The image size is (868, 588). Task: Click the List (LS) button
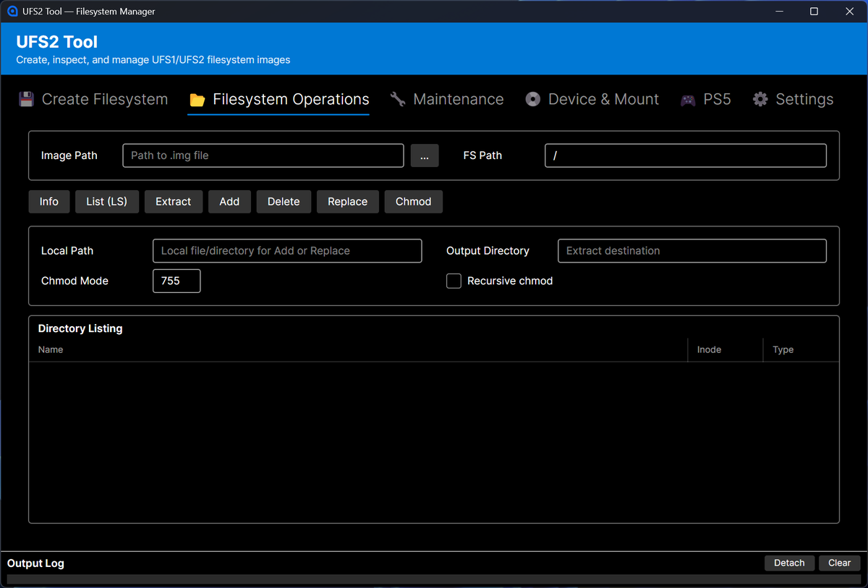tap(107, 202)
